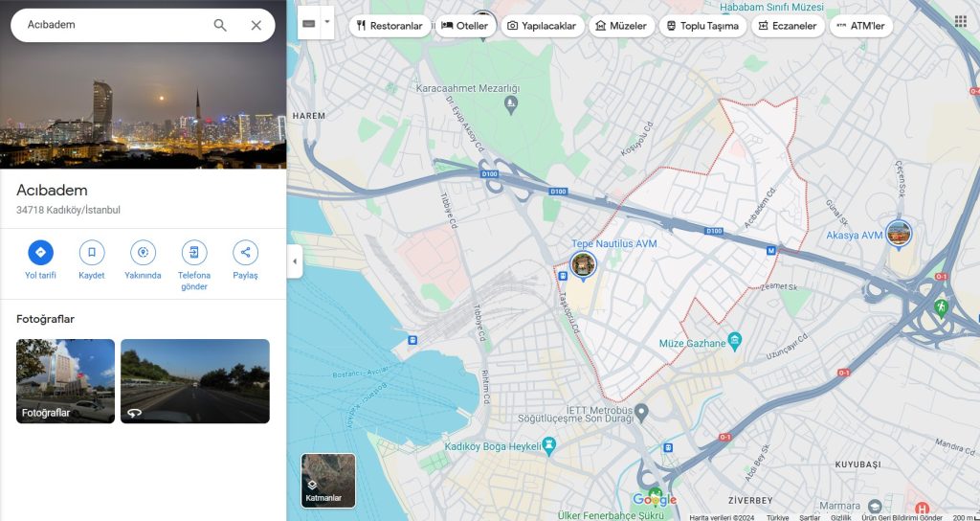Click Ürün Geri Bildirimi Gönder link
This screenshot has height=521, width=980.
(902, 517)
